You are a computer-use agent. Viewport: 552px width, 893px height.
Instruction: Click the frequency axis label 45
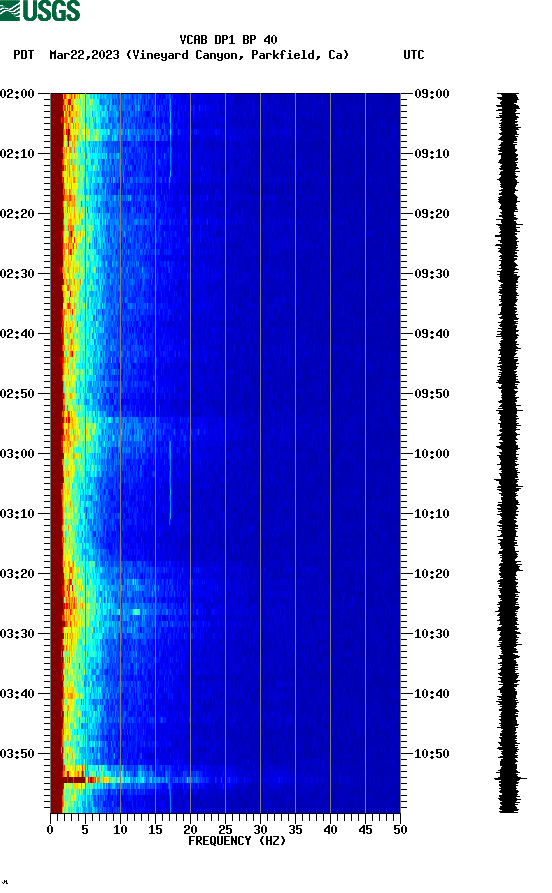[365, 830]
